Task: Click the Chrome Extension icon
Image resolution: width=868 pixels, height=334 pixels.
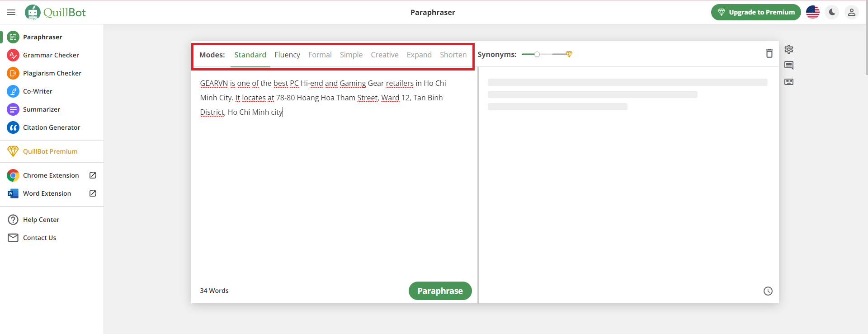Action: (x=13, y=175)
